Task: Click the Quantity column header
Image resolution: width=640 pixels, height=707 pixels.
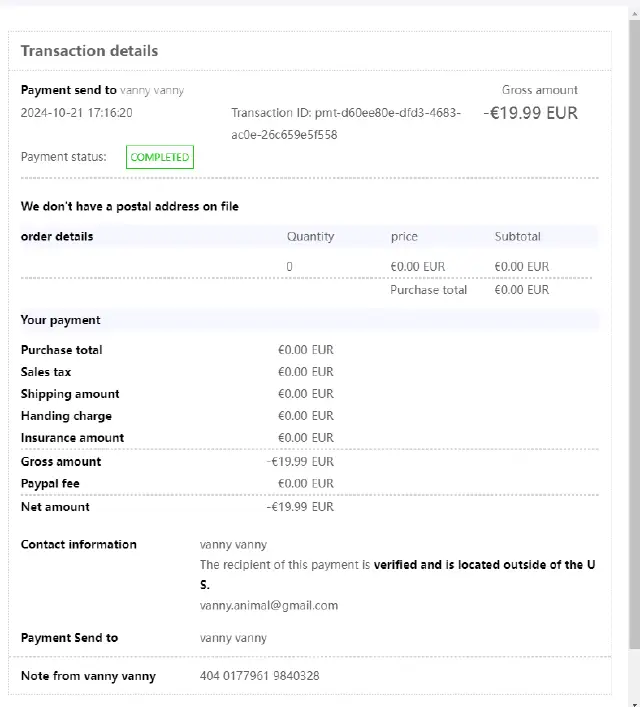Action: pyautogui.click(x=310, y=237)
